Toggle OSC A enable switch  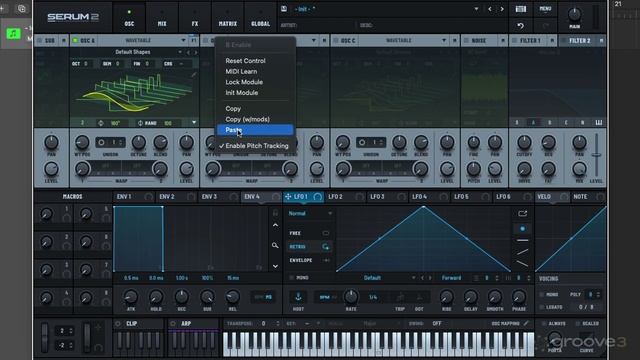coord(75,40)
